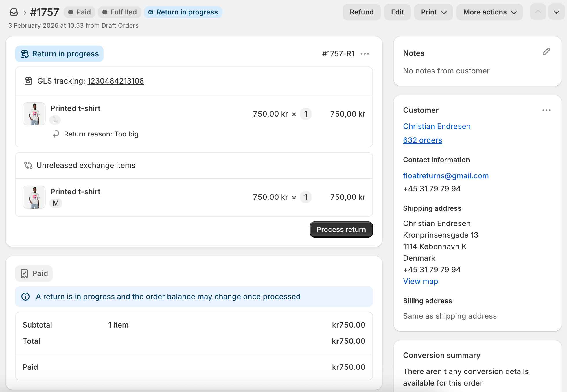Screen dimensions: 567x392
Task: Click the Process return button
Action: [341, 230]
